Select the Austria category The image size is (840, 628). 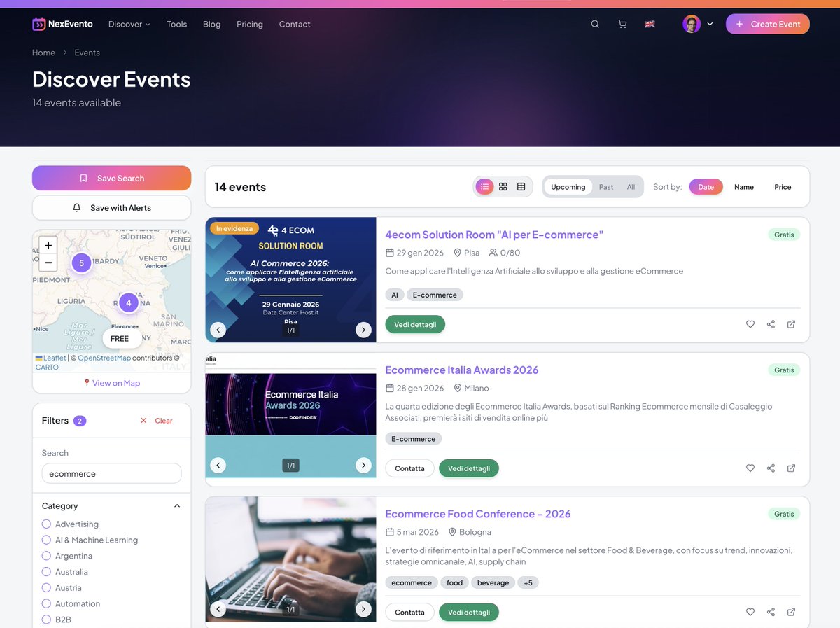point(62,588)
